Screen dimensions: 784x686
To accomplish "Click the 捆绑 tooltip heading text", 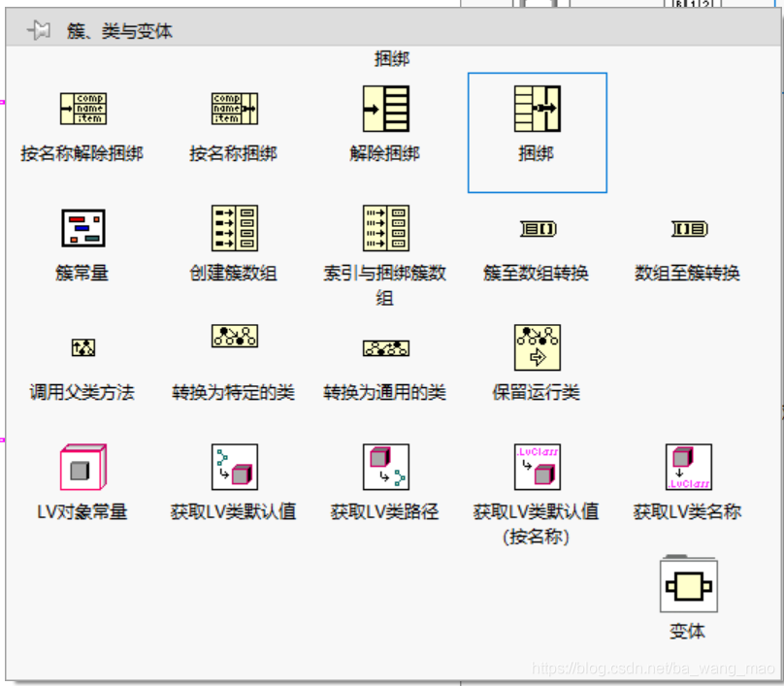I will click(393, 59).
